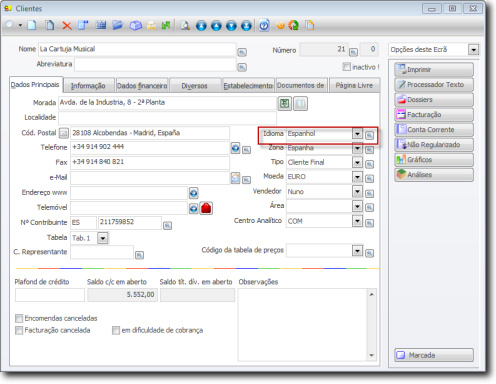Switch to the Página Livre tab
Screen dimensions: 496x384
[x=354, y=86]
